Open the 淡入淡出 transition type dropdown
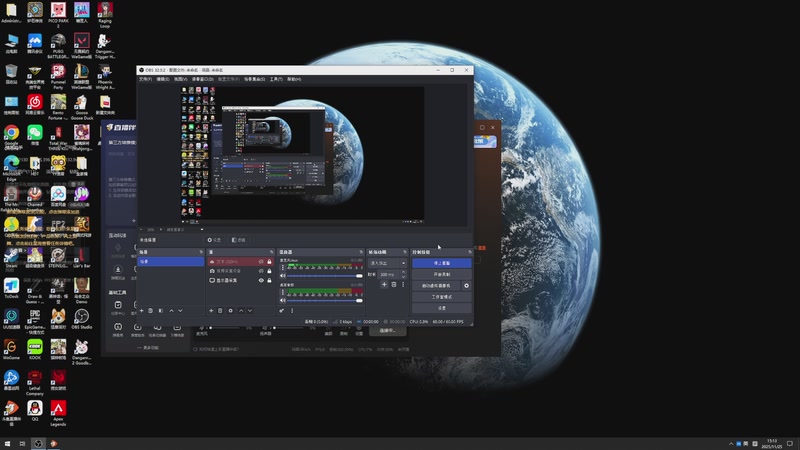The image size is (800, 450). [x=388, y=263]
